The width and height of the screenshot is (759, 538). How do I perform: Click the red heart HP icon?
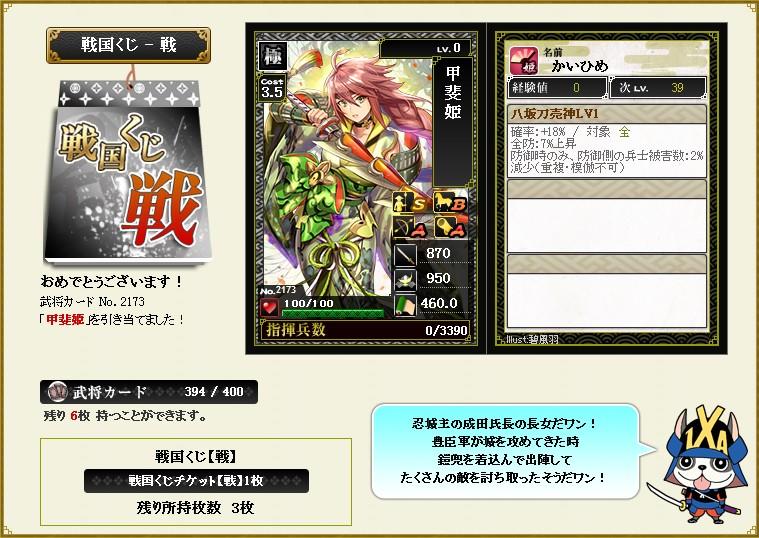tap(269, 307)
